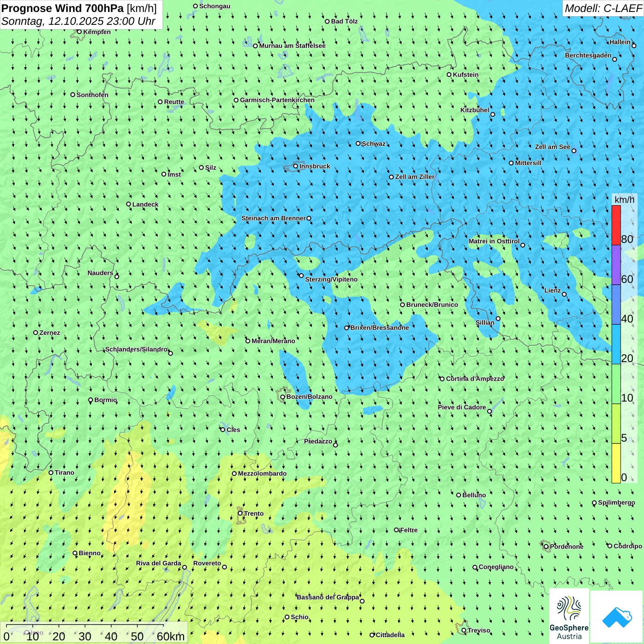The height and width of the screenshot is (644, 644).
Task: Click the 'Murnau am Staffelsee' label
Action: [293, 46]
